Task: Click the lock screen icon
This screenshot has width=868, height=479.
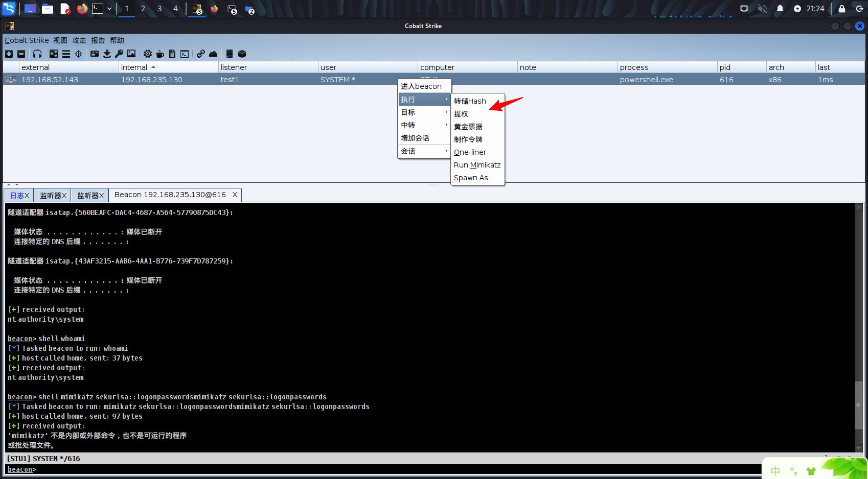Action: click(842, 9)
